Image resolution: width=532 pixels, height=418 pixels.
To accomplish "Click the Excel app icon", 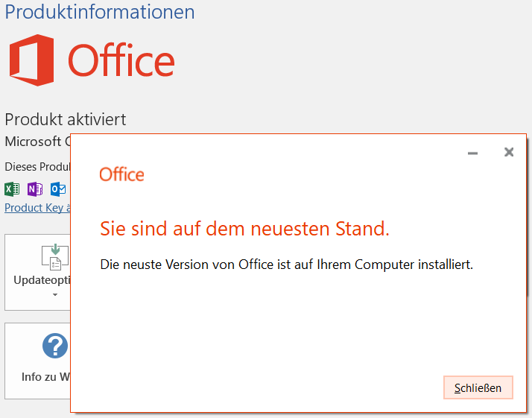I will 12,189.
